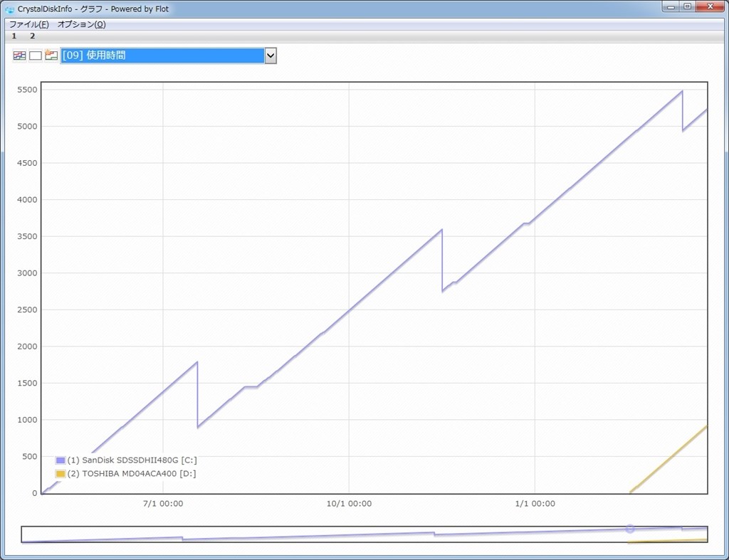Screen dimensions: 729x560
Task: Click the 3500 y-axis label
Action: coord(27,236)
